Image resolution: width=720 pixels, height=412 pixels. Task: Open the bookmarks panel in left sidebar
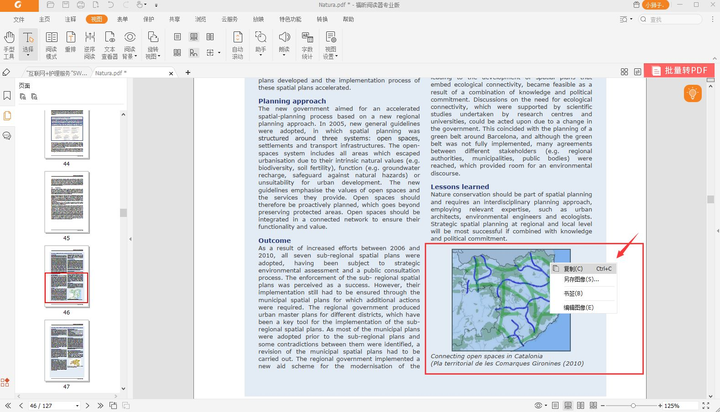tap(7, 96)
